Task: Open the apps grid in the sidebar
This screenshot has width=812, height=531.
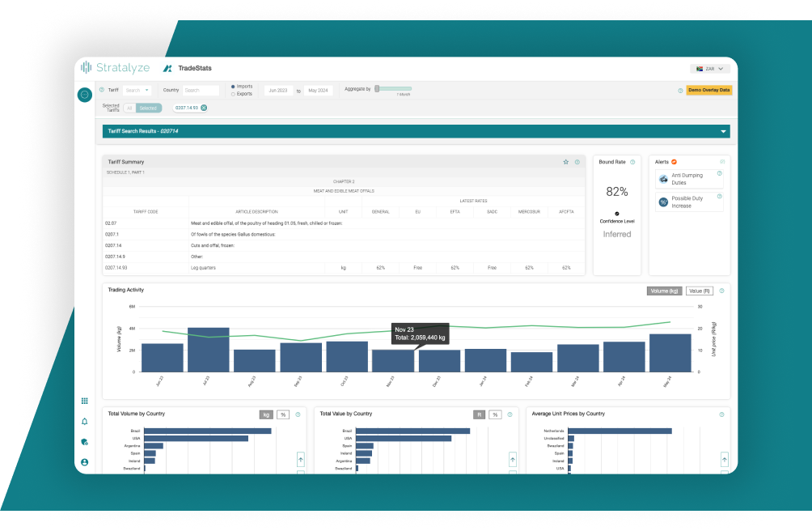Action: click(84, 401)
